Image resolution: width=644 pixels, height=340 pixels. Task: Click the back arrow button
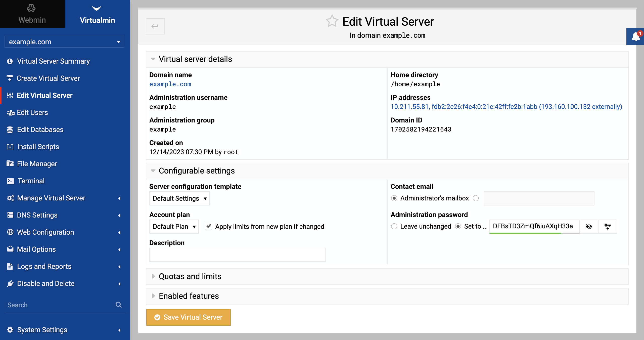(x=155, y=26)
